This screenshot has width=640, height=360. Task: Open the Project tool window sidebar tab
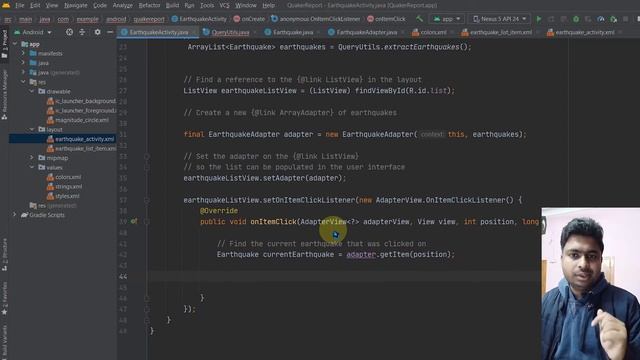[x=4, y=43]
